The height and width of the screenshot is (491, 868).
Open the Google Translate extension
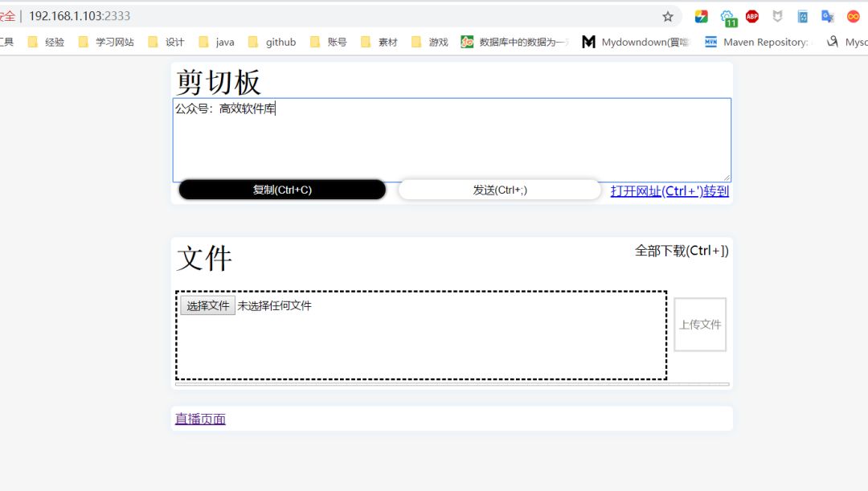tap(829, 15)
